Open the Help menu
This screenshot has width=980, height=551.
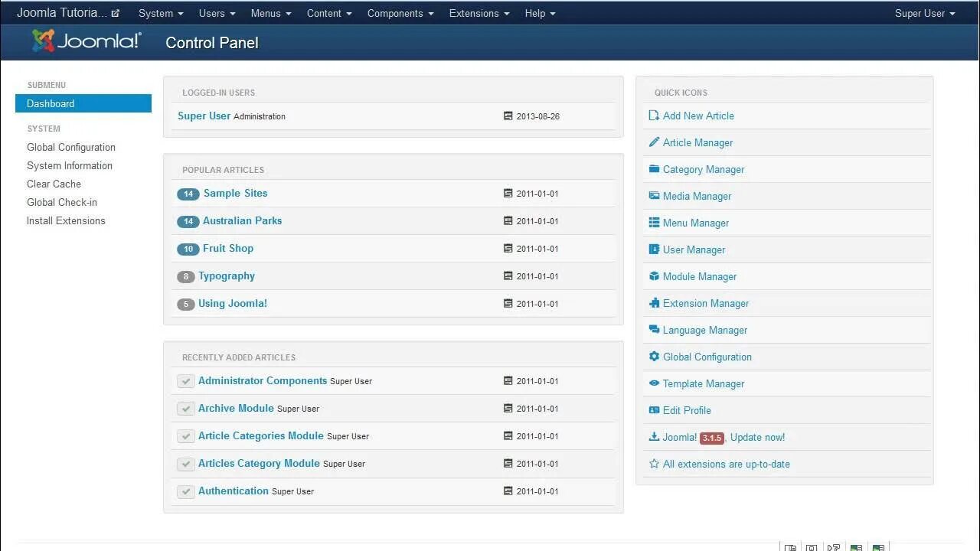[x=540, y=13]
